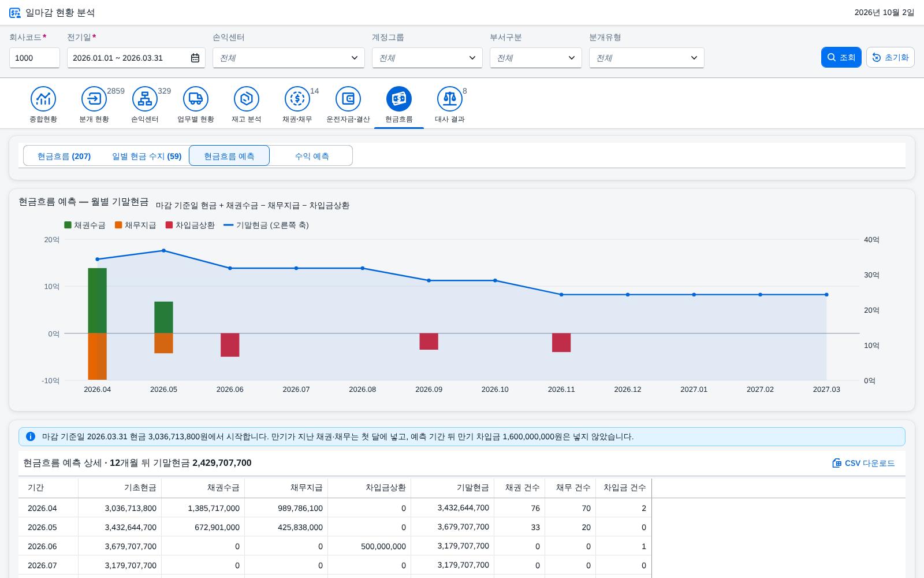
Task: Click the CSV 다운로드 link
Action: (863, 463)
